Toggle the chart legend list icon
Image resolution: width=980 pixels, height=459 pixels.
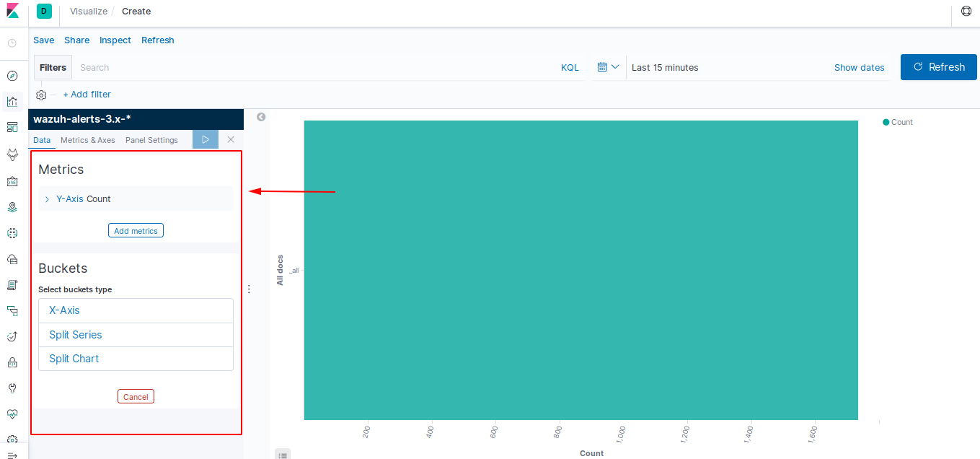(x=283, y=455)
